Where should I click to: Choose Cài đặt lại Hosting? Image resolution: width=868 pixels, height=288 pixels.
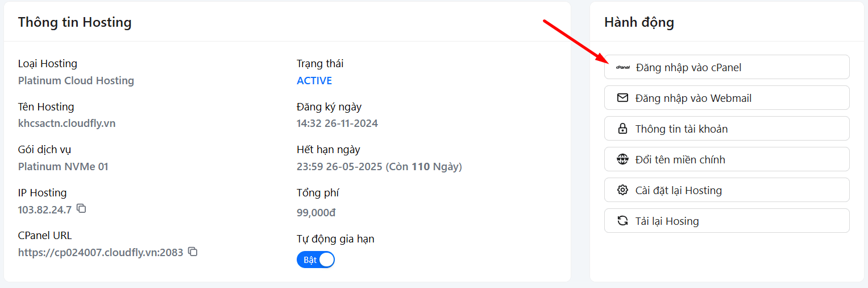click(726, 190)
